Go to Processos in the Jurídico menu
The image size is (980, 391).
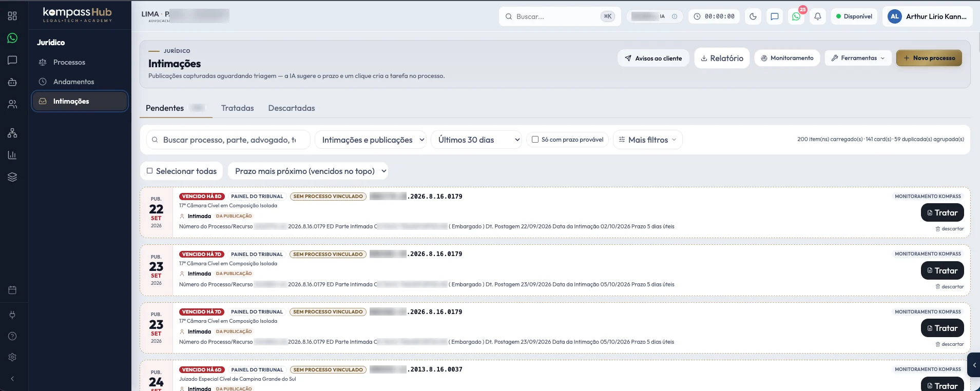tap(80, 62)
